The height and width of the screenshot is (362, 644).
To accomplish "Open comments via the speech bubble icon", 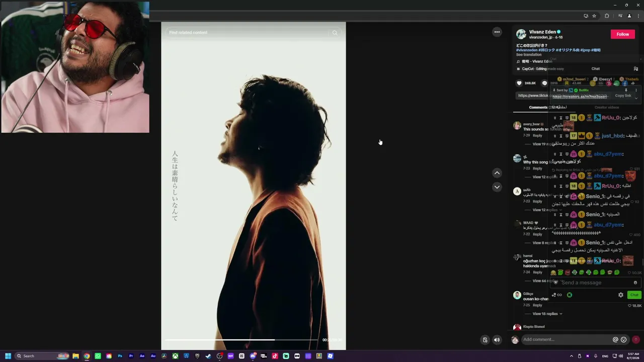I will coord(544,83).
